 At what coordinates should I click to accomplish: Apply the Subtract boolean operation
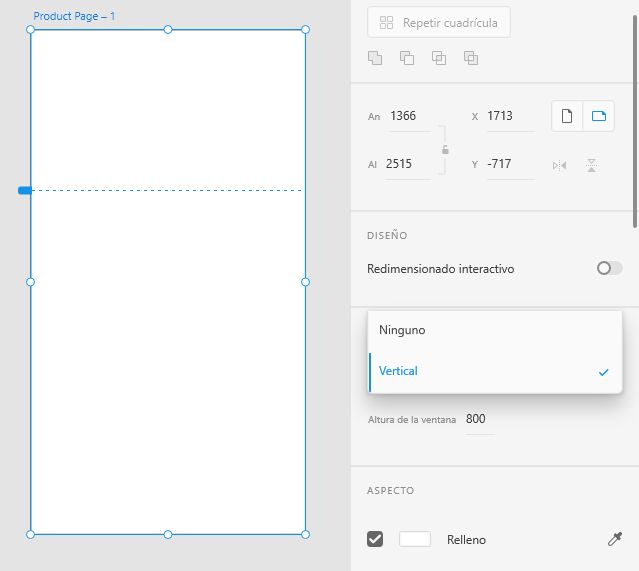407,58
